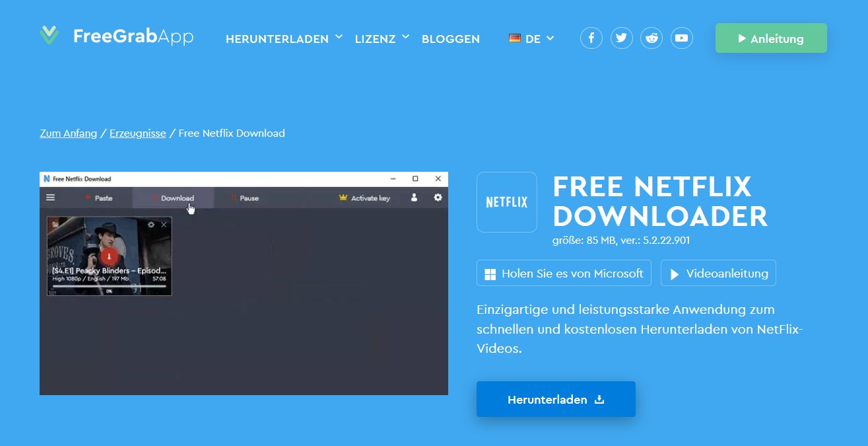
Task: Open the Twitter social icon
Action: tap(621, 38)
